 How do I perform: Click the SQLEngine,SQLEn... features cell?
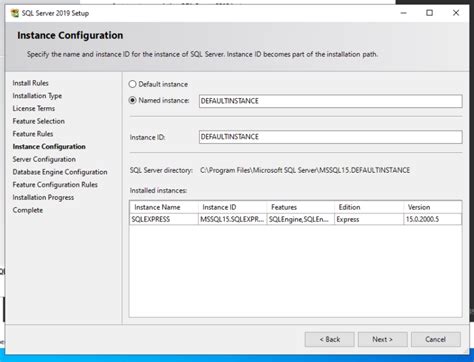[300, 219]
